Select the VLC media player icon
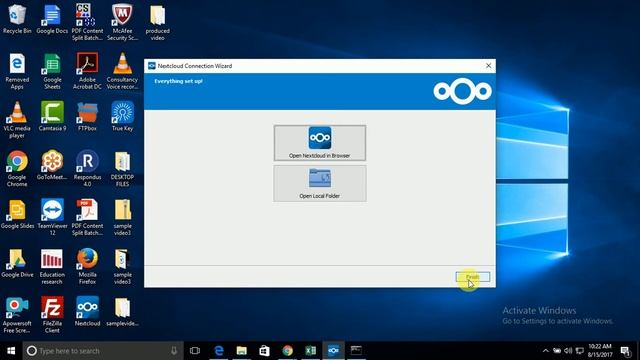The width and height of the screenshot is (640, 360). (x=17, y=120)
